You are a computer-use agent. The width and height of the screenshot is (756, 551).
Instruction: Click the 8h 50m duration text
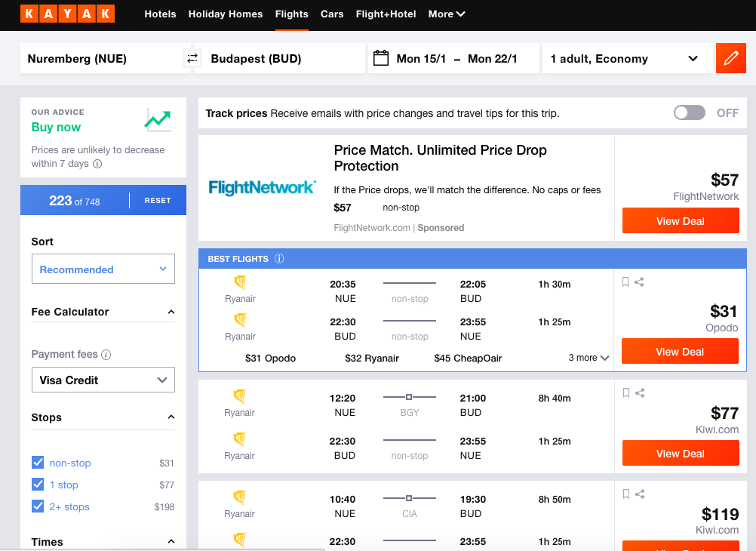pyautogui.click(x=555, y=500)
